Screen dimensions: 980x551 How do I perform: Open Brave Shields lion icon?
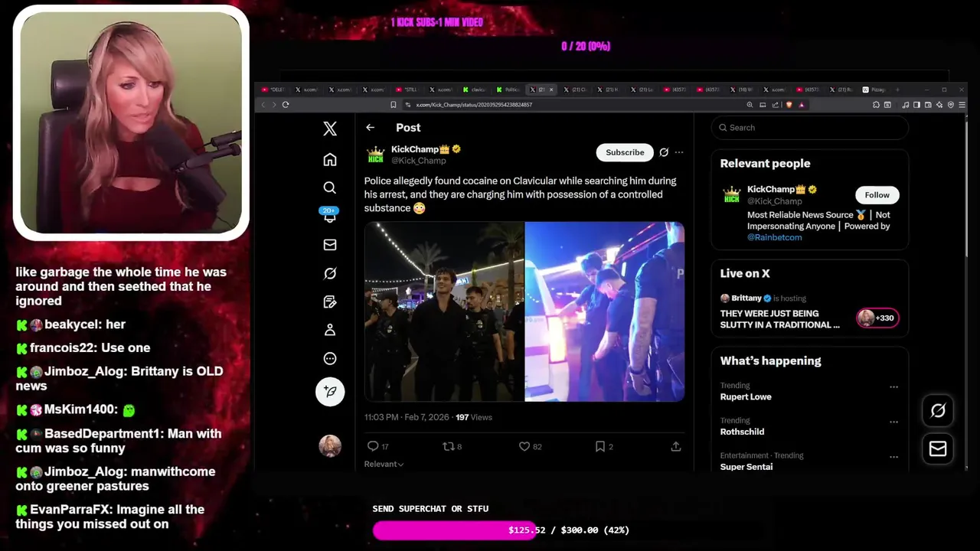[789, 105]
